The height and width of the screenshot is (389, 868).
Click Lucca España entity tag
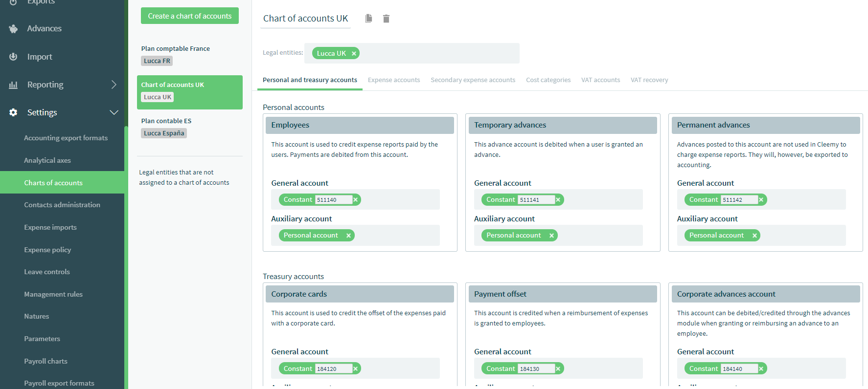point(164,133)
